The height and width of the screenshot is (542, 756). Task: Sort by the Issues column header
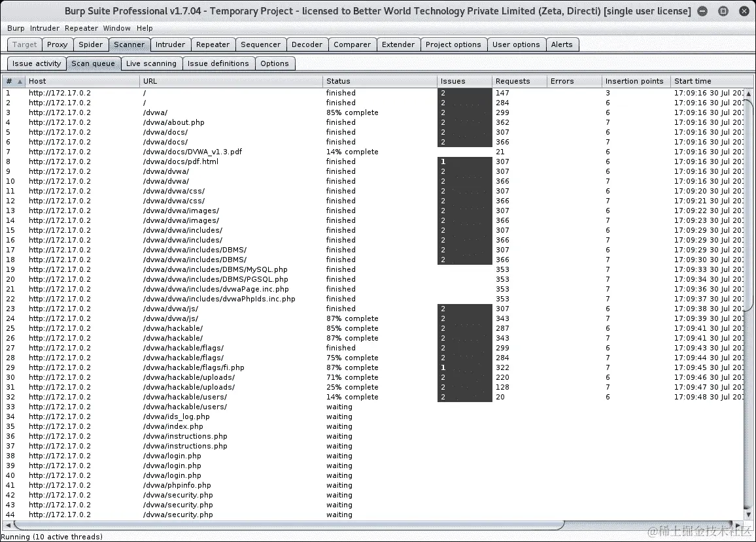(x=465, y=81)
